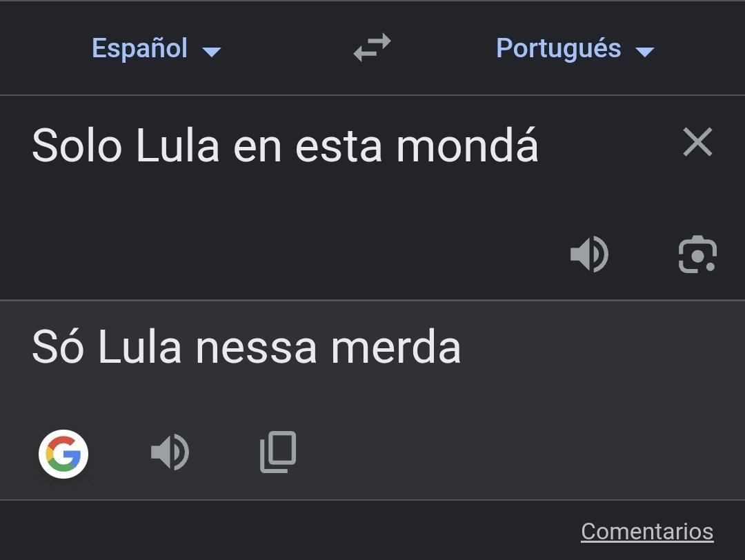Viewport: 745px width, 560px height.
Task: Click the word 'nessa' in the translation
Action: click(256, 350)
